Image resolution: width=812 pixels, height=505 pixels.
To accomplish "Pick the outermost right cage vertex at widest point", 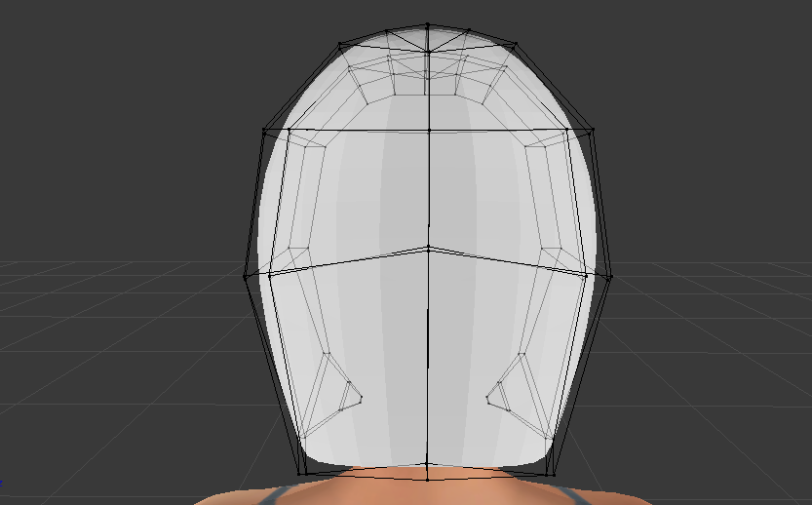I will tap(611, 277).
